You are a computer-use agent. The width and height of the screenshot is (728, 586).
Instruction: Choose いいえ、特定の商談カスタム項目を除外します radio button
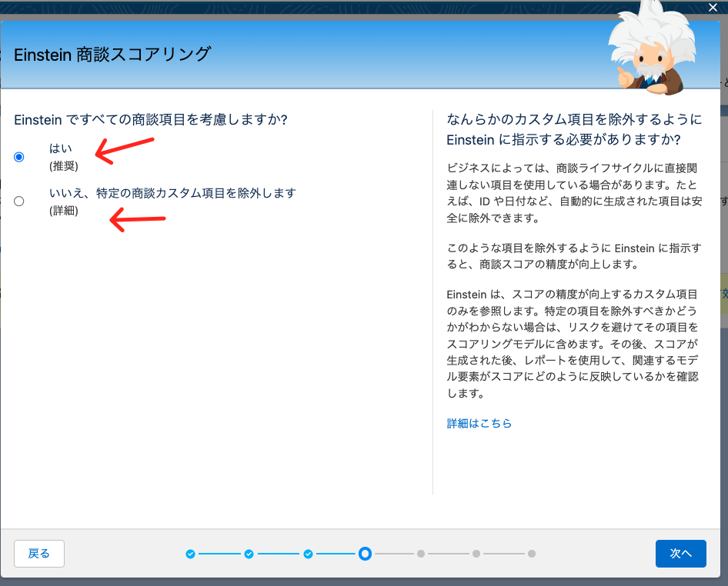[19, 201]
